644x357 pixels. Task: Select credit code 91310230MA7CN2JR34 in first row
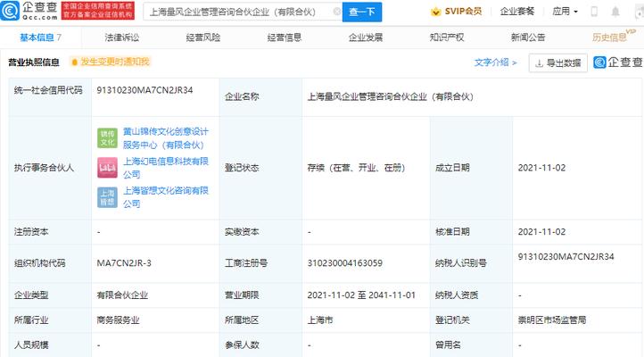144,90
